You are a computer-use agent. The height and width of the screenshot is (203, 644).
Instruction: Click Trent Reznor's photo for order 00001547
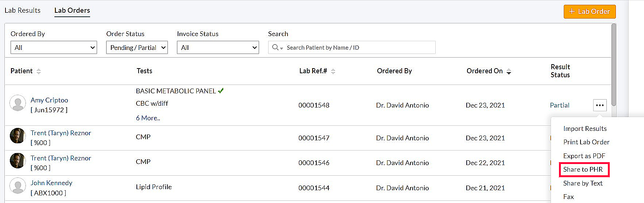tap(18, 136)
